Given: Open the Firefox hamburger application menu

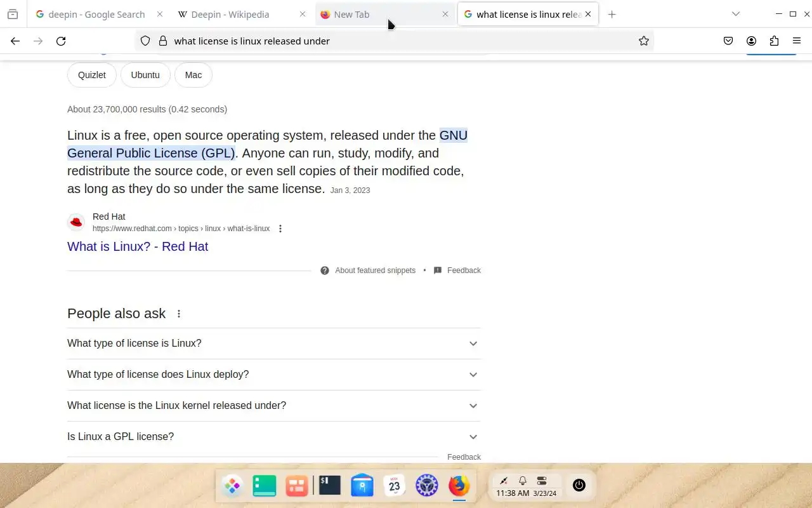Looking at the screenshot, I should point(797,41).
